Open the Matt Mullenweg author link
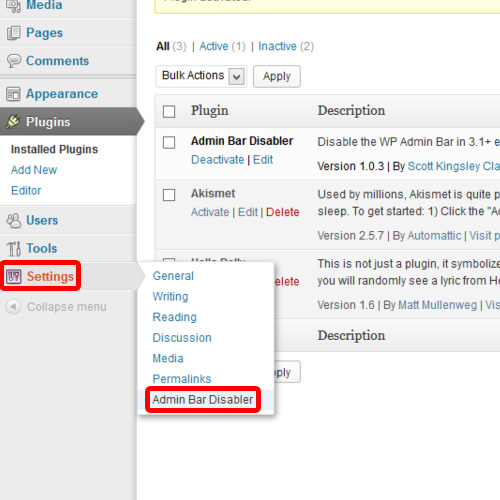This screenshot has height=500, width=500. (x=437, y=305)
